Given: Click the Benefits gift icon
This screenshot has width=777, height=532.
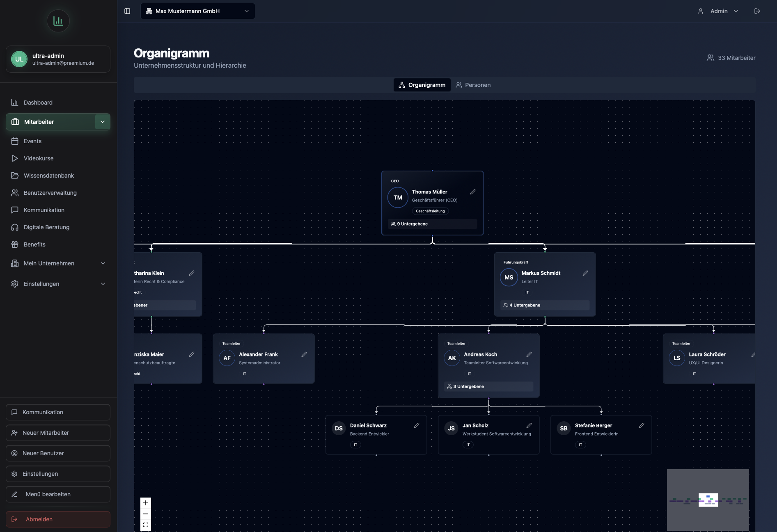Looking at the screenshot, I should point(15,244).
